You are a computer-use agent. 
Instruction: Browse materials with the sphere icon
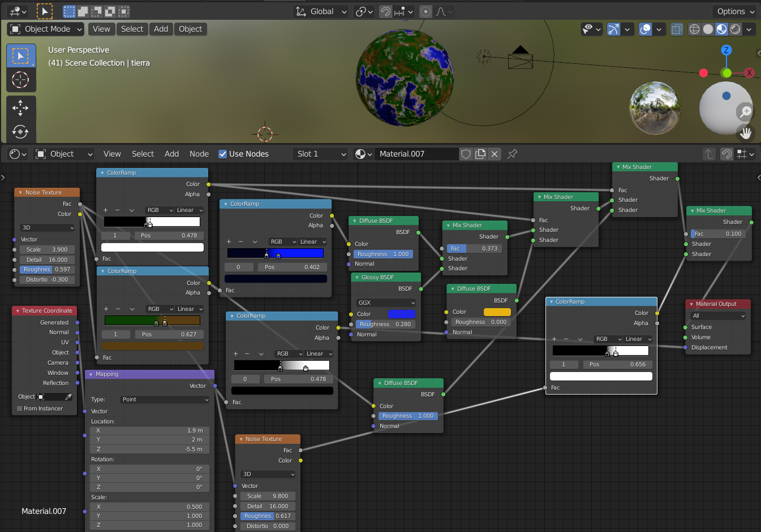point(363,154)
